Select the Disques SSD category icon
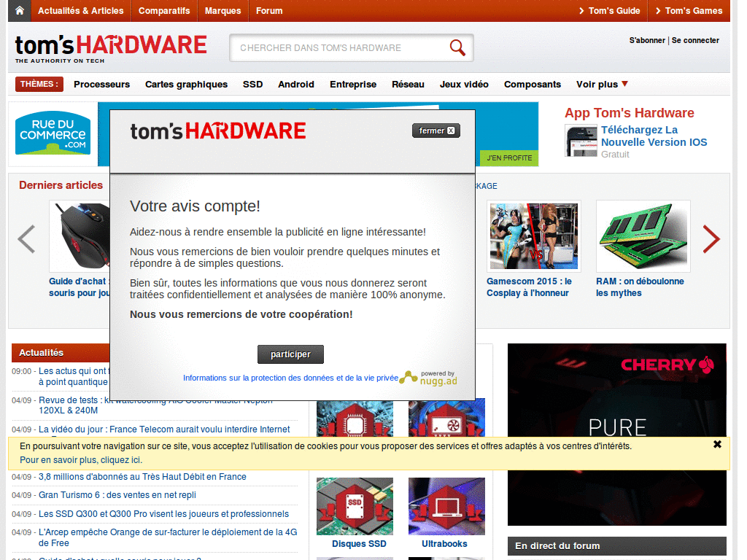This screenshot has width=747, height=560. [x=355, y=506]
